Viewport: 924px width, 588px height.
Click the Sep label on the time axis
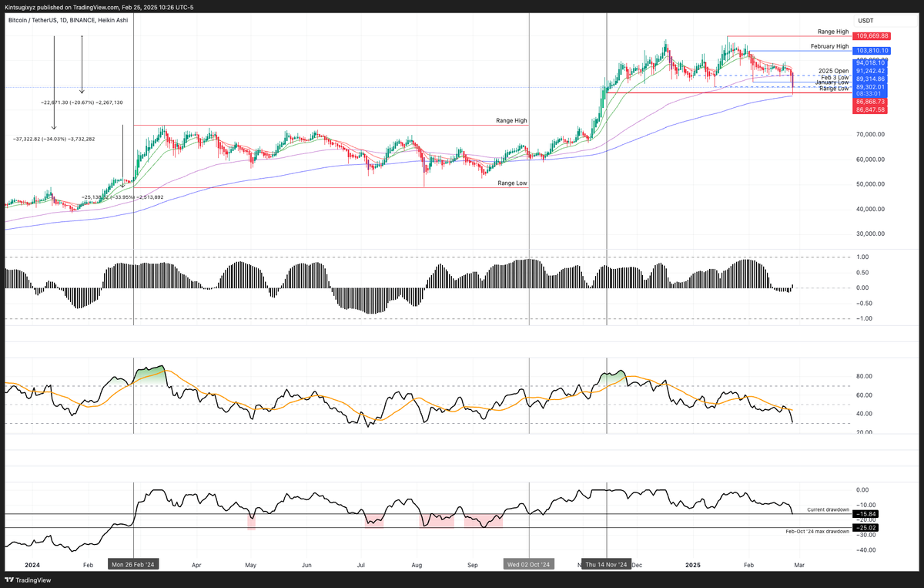coord(472,564)
